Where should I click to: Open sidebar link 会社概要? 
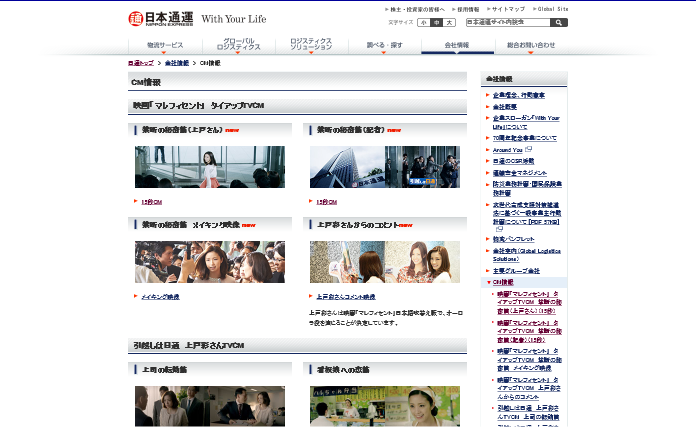click(x=505, y=107)
